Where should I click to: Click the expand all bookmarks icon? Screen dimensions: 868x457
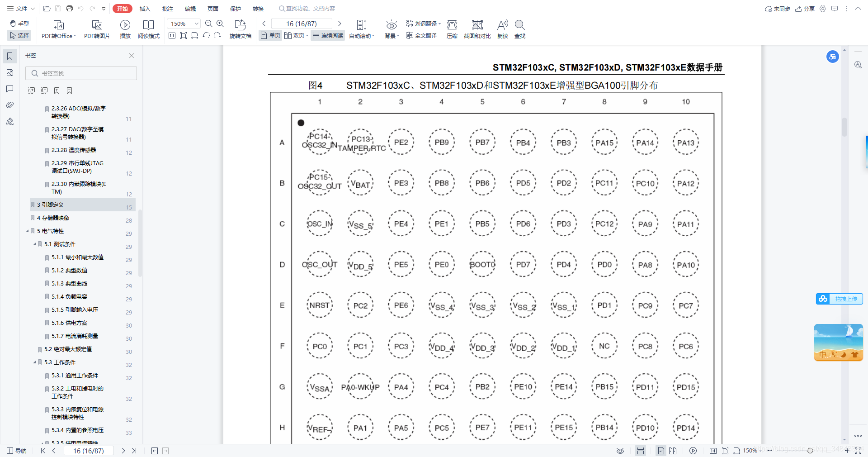click(32, 90)
